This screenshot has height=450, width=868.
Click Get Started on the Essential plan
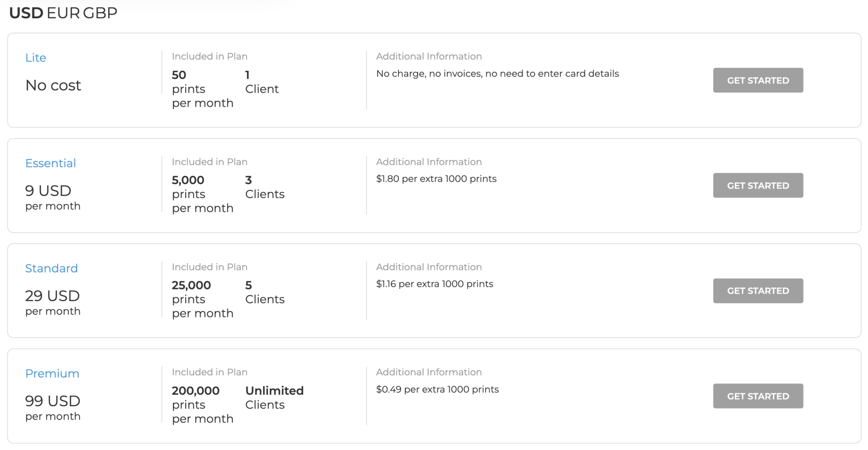coord(758,185)
